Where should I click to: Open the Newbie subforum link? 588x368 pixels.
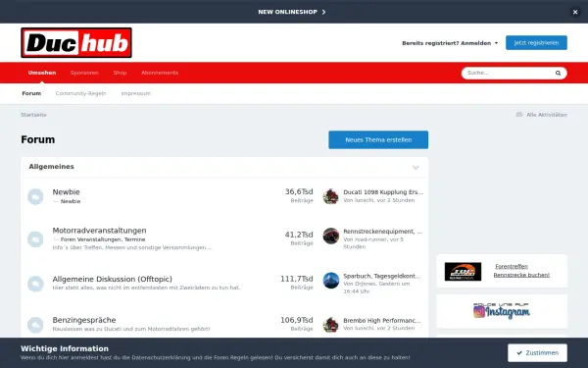click(71, 201)
